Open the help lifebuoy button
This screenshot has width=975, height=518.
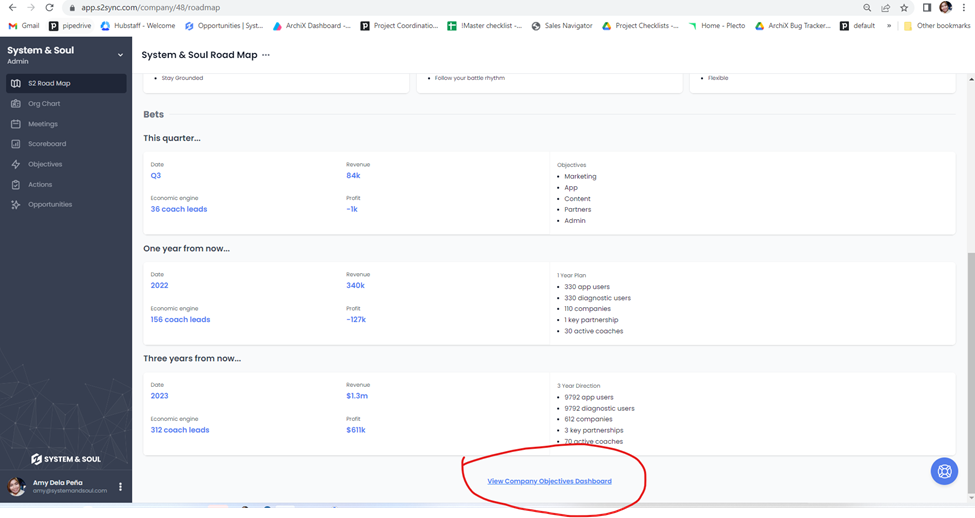click(x=944, y=471)
